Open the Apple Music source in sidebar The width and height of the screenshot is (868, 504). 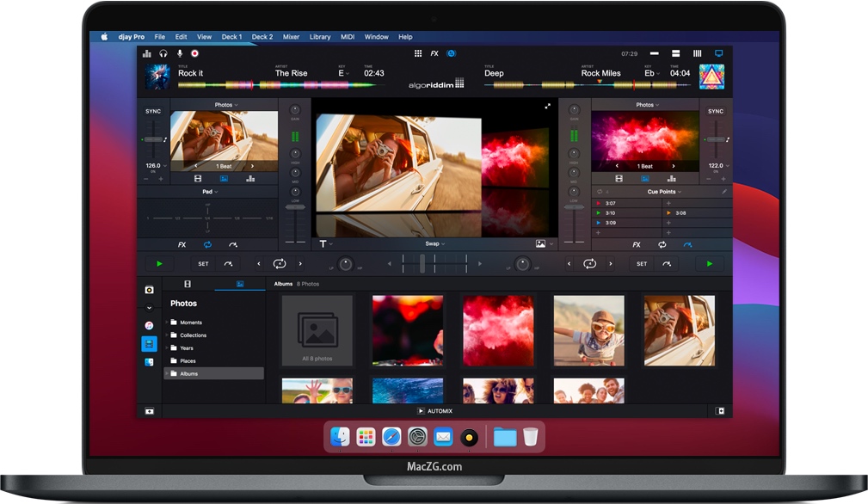click(150, 326)
